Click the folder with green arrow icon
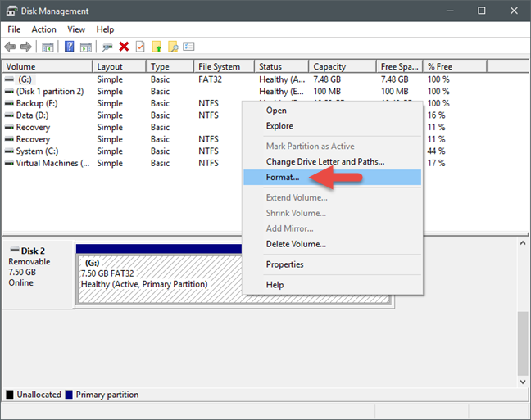The width and height of the screenshot is (531, 420). (x=157, y=47)
